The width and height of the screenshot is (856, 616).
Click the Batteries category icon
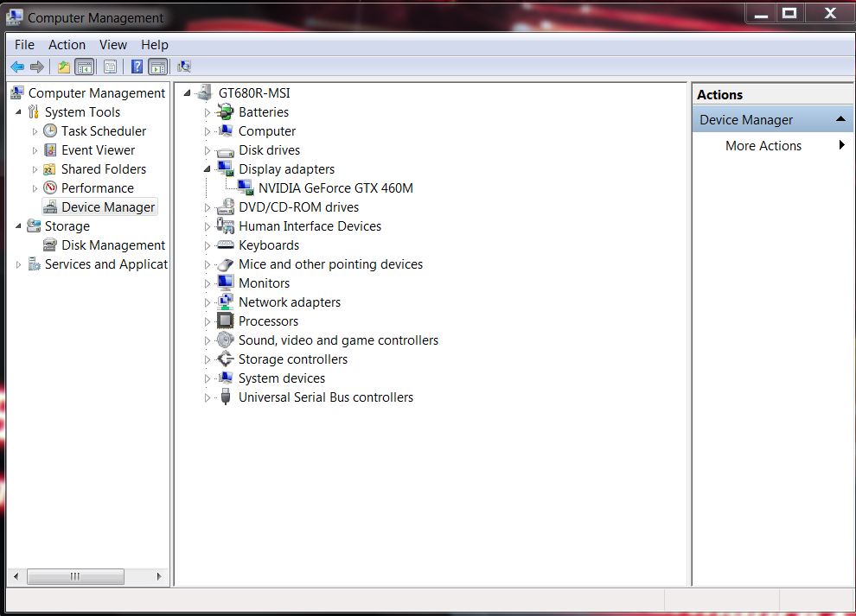click(225, 111)
